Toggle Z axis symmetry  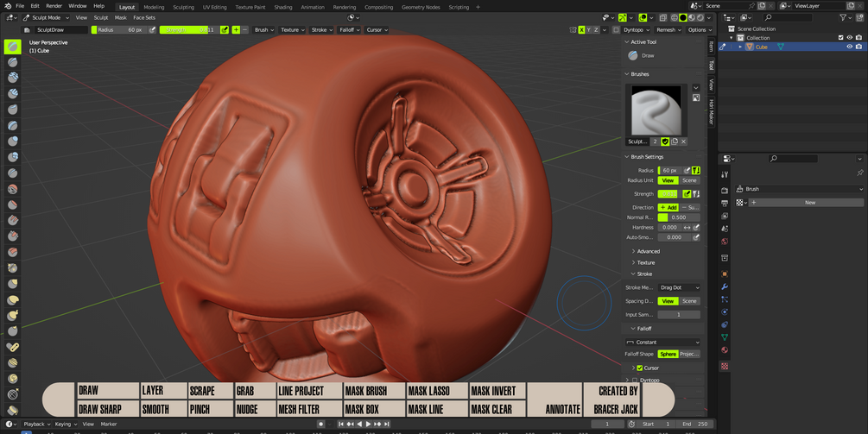596,30
